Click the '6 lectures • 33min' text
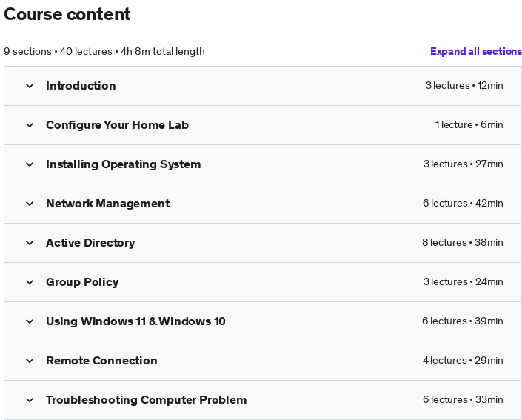 pos(463,400)
